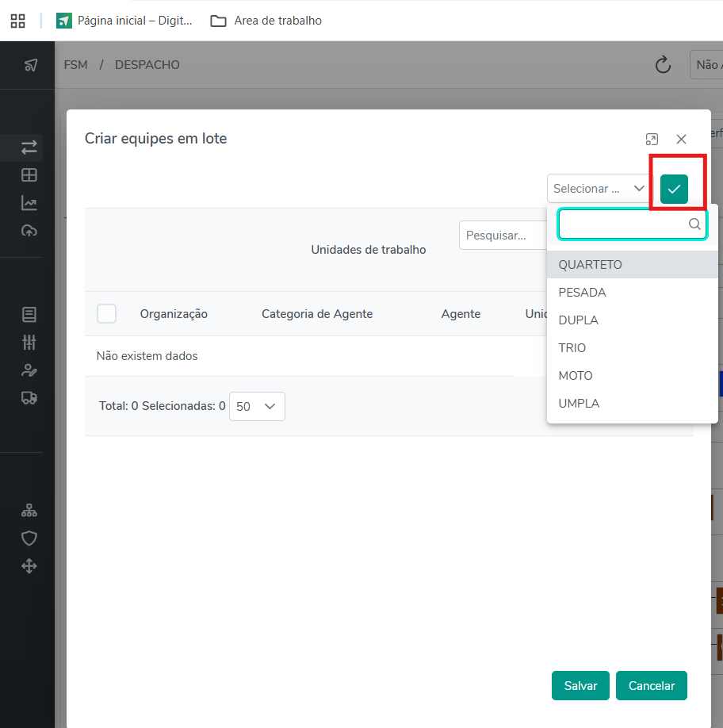723x728 pixels.
Task: Click the sliders settings sidebar icon
Action: (x=29, y=343)
